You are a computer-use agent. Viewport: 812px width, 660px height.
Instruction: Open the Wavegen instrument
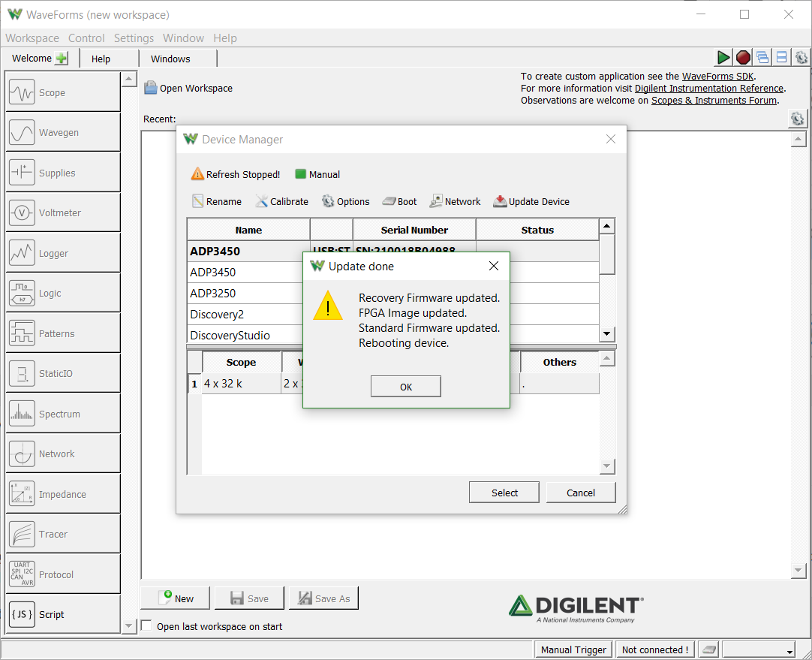[62, 133]
